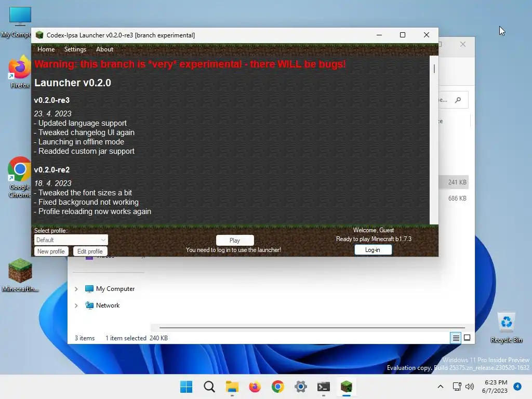
Task: Open the notifications badge showing 4
Action: coord(517,386)
